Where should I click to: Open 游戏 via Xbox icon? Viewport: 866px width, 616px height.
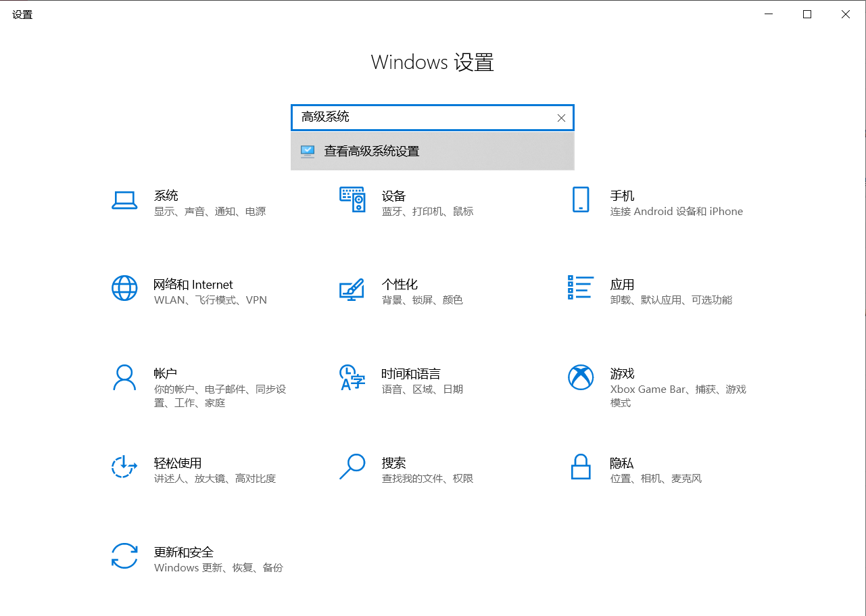(x=580, y=377)
